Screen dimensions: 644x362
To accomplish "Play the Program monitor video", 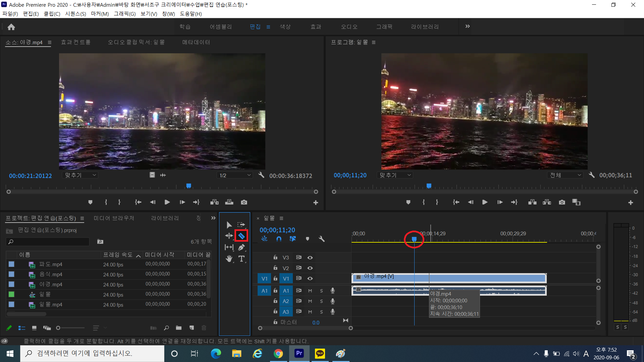I will point(485,202).
